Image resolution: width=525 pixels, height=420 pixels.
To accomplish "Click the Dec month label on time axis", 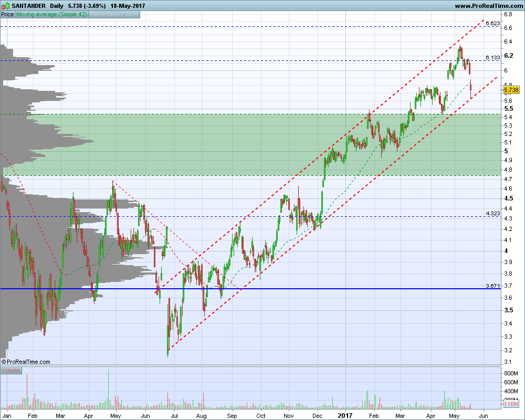I will (x=318, y=416).
